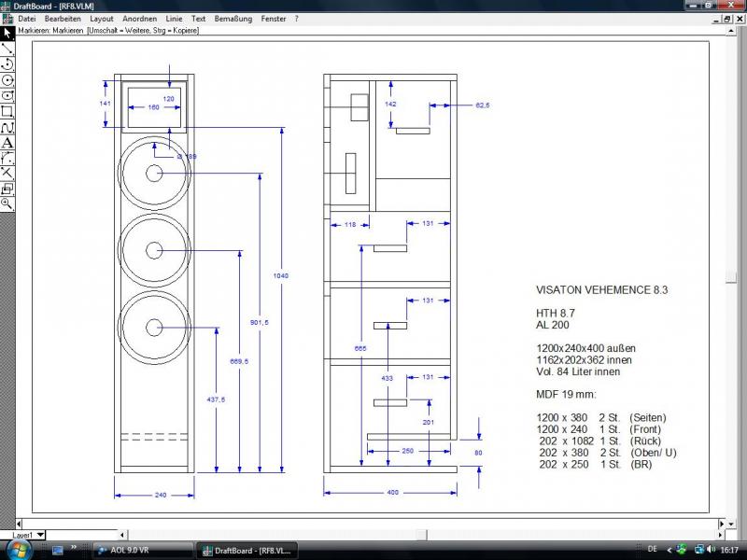This screenshot has height=560, width=747.
Task: Pick the circle drawing tool
Action: click(x=7, y=80)
